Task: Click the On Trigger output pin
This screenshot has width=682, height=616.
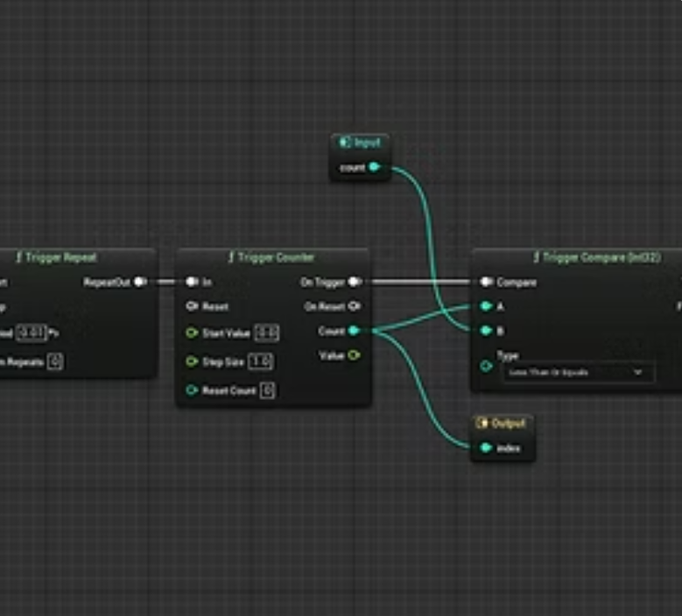Action: pyautogui.click(x=354, y=282)
